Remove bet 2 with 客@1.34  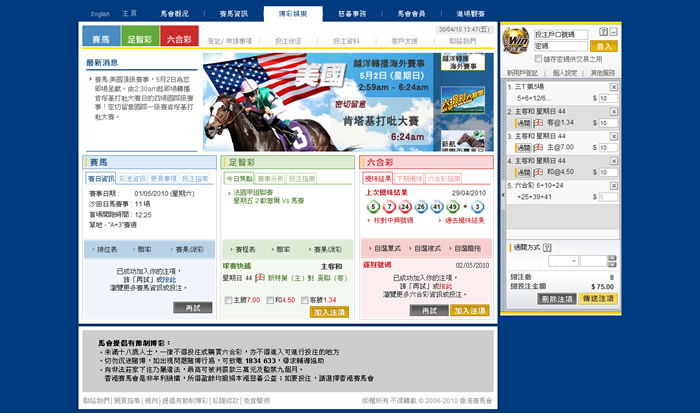click(x=614, y=112)
